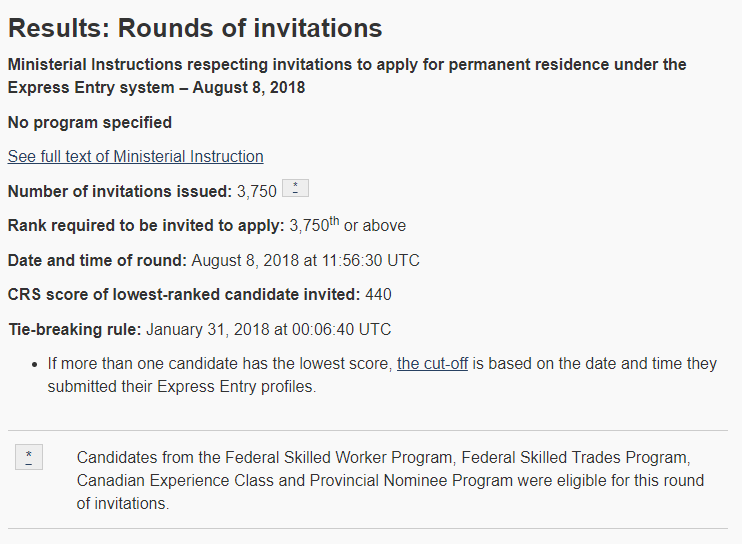Screen dimensions: 742x544
Task: Click the "Number of invitations issued" label
Action: coord(119,191)
